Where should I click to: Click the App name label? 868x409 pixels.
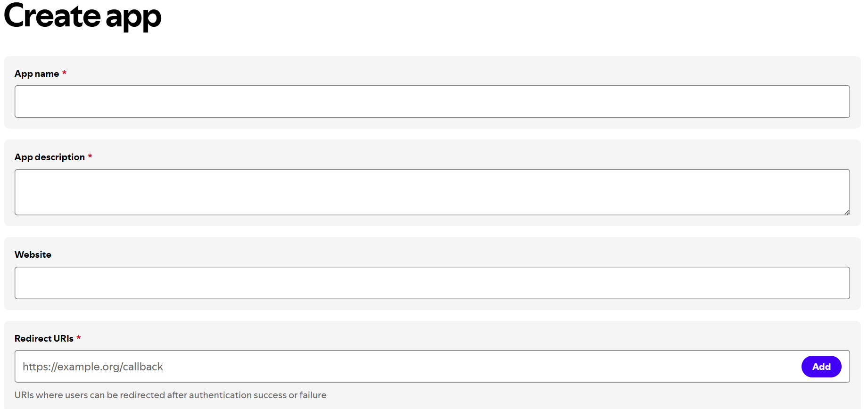click(37, 74)
